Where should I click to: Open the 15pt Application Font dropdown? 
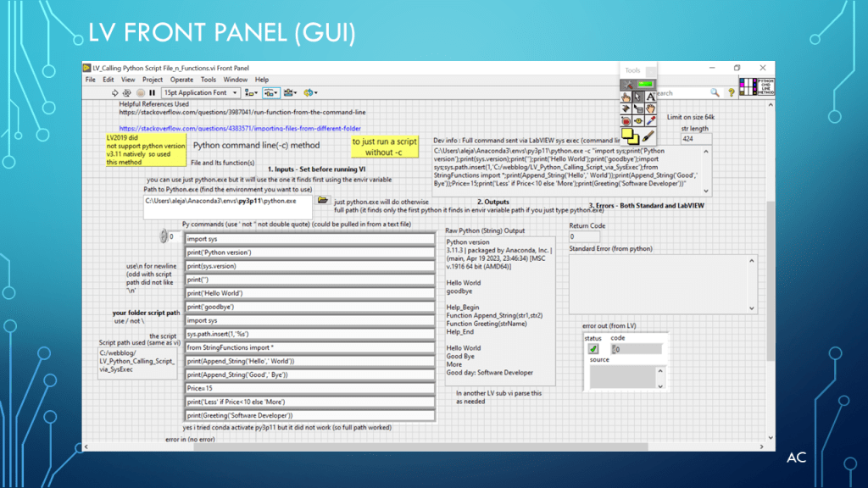pyautogui.click(x=200, y=92)
